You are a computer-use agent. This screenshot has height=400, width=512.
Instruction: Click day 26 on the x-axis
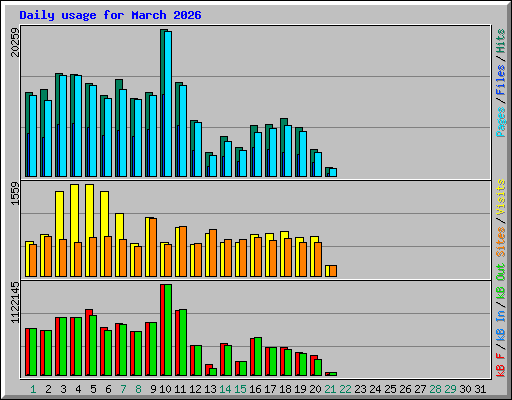point(405,389)
